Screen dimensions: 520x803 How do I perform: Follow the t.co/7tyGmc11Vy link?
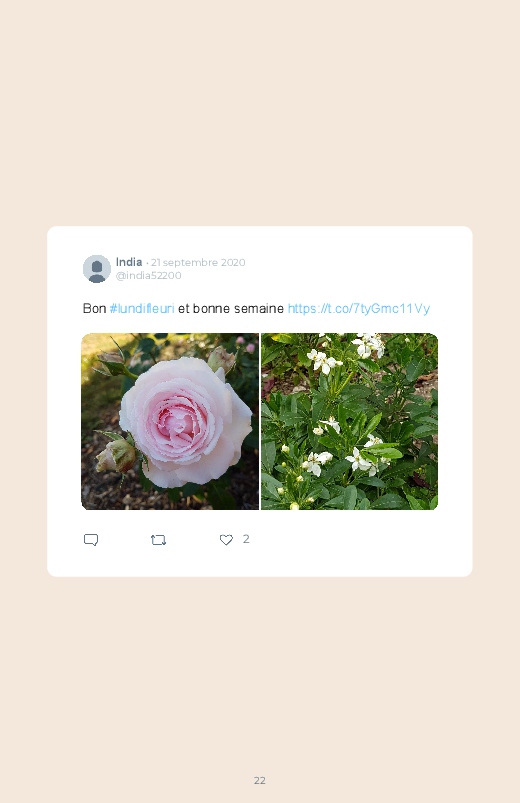[x=359, y=308]
